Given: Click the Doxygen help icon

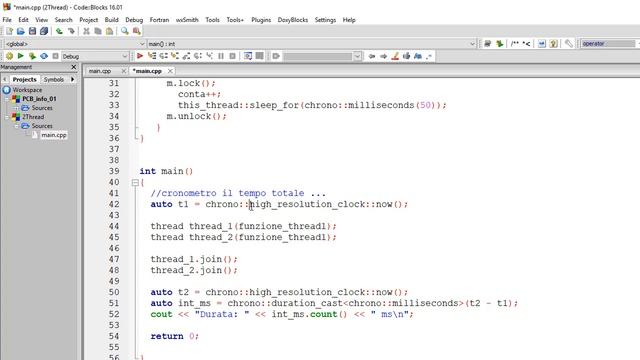Looking at the screenshot, I should coord(553,44).
